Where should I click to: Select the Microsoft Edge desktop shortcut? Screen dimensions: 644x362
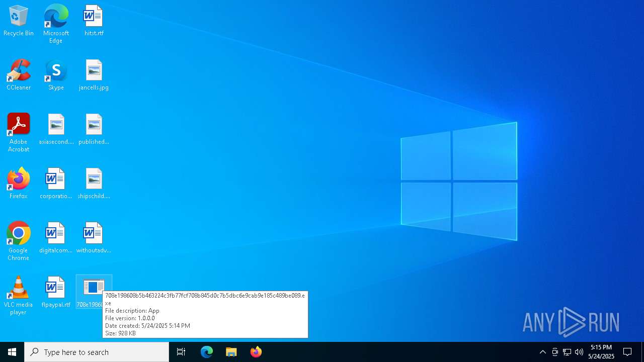coord(56,24)
